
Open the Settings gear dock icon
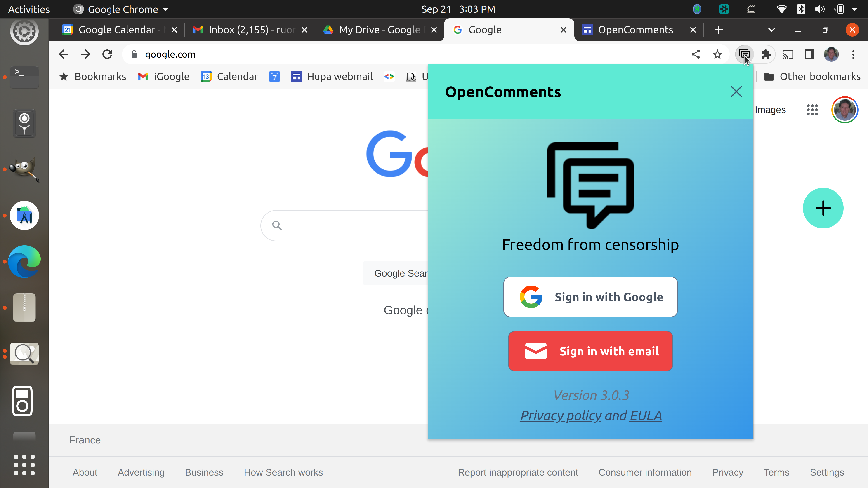[24, 31]
